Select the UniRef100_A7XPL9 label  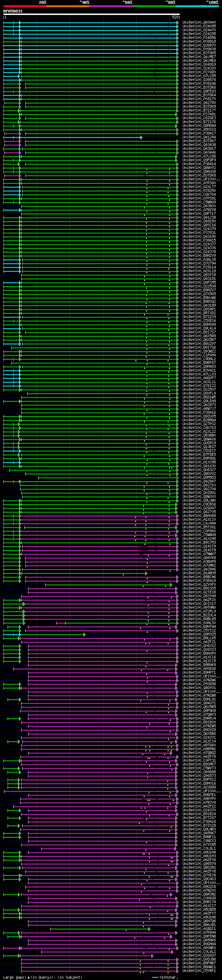click(x=199, y=611)
